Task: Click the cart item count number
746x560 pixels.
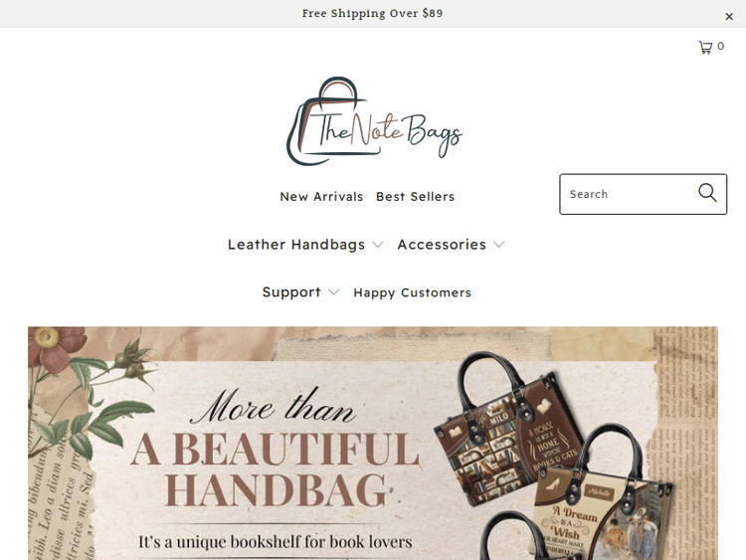Action: 721,46
